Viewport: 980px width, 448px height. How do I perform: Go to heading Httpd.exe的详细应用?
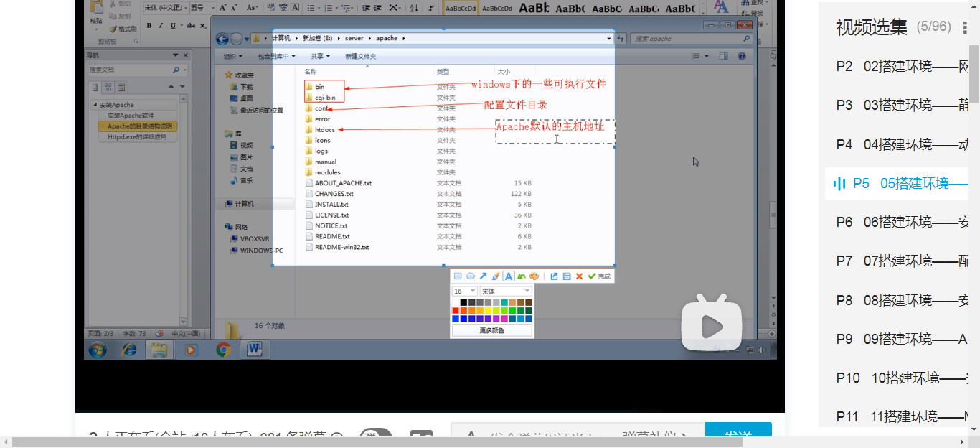tap(137, 136)
